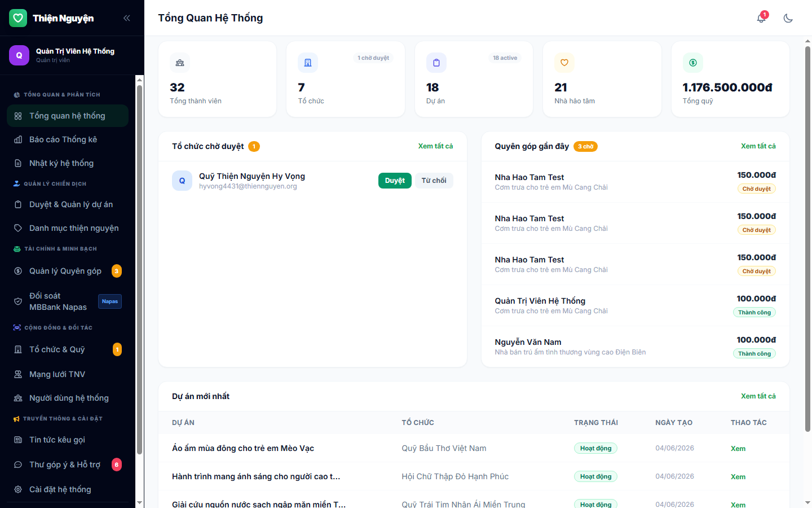Toggle dark mode moon icon
Image resolution: width=812 pixels, height=508 pixels.
(x=788, y=18)
